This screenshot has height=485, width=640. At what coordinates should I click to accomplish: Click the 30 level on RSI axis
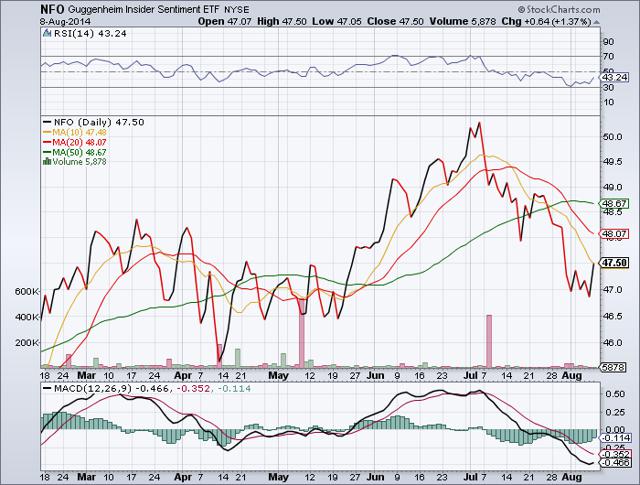pos(609,87)
